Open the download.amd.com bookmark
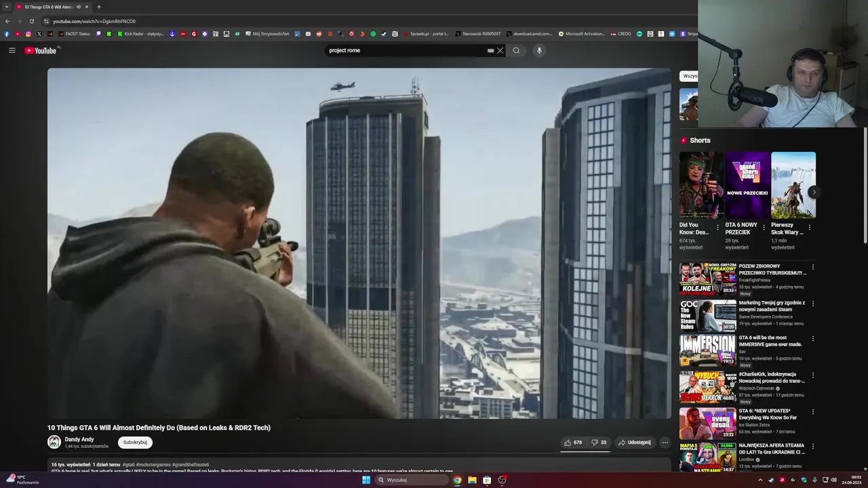868x488 pixels. 530,34
